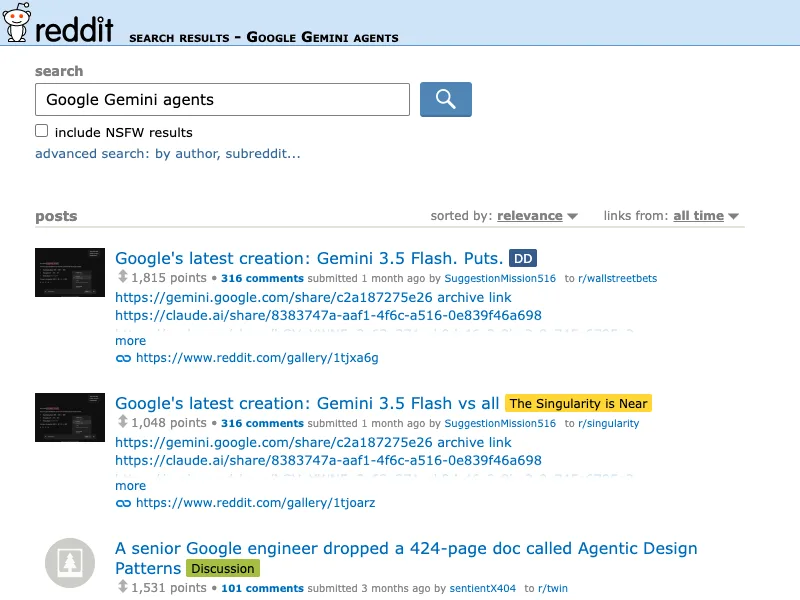The width and height of the screenshot is (800, 600).
Task: Click '1,531 points' score text
Action: tap(169, 588)
